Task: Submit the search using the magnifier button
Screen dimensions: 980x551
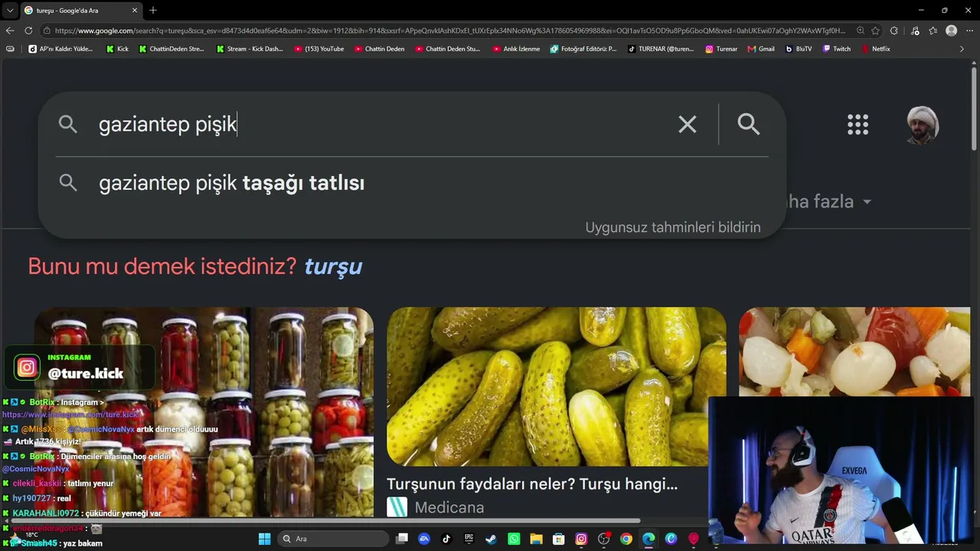Action: point(749,125)
